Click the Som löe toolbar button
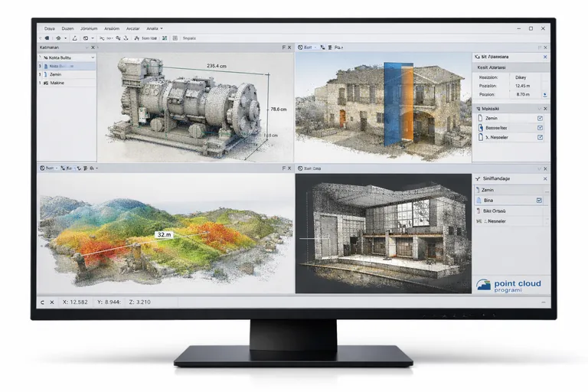Viewport: 588px width, 392px height. point(149,38)
